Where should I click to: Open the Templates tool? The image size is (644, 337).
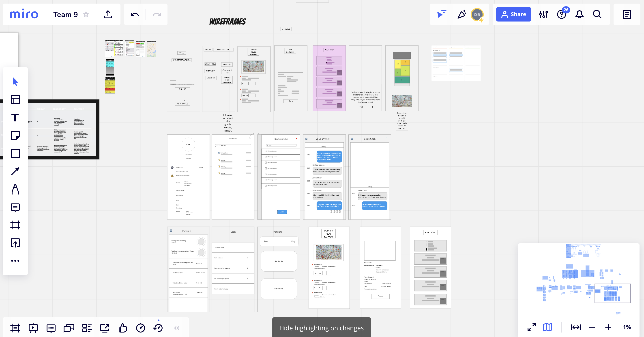pyautogui.click(x=15, y=99)
